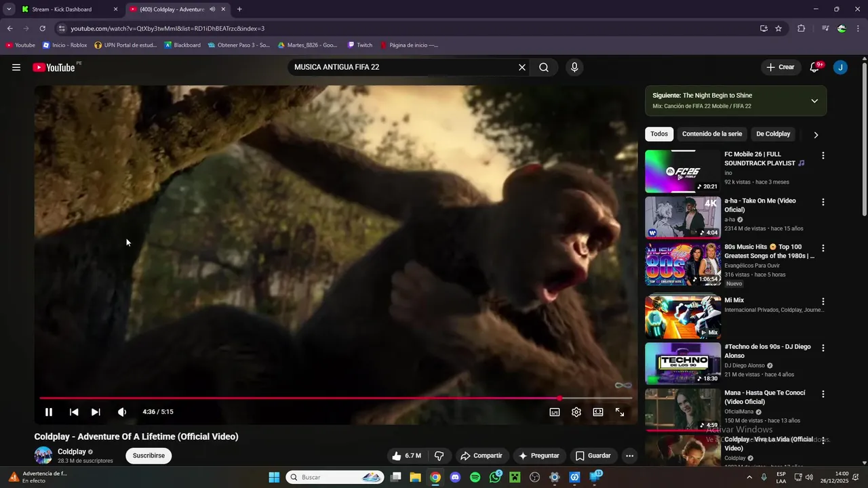Open options for Coldplay Viva La Vida
Viewport: 868px width, 488px height.
coord(823,441)
